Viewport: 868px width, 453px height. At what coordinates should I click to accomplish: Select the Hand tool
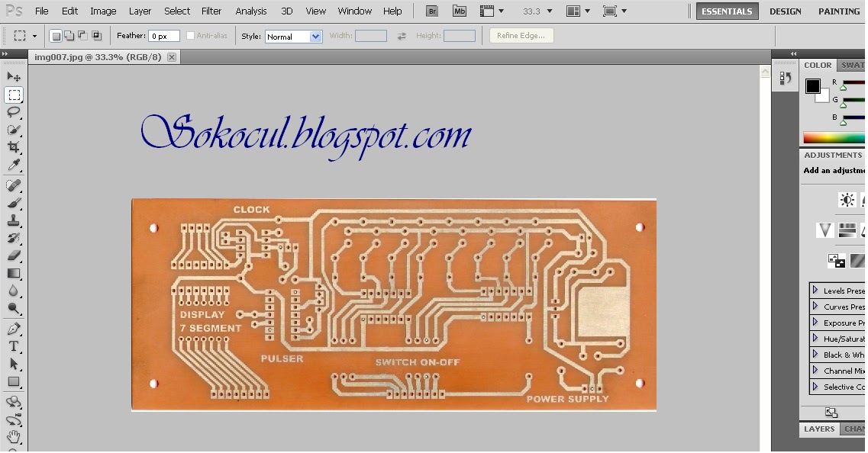(x=14, y=437)
